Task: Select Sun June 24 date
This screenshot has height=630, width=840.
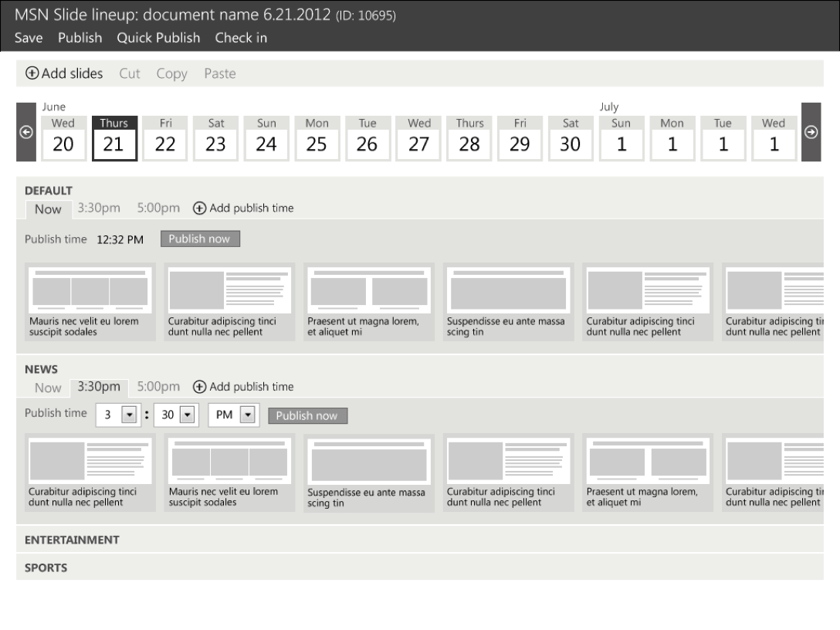Action: coord(266,138)
